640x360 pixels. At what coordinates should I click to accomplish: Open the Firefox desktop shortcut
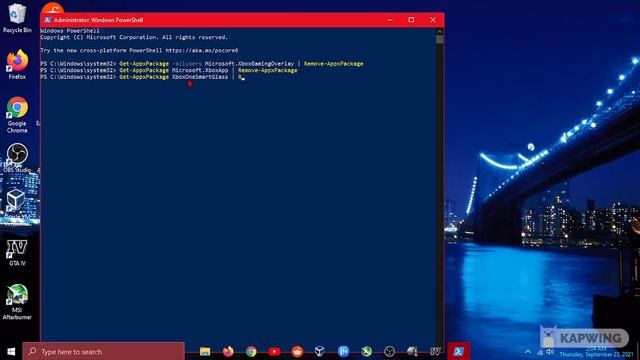pos(17,64)
